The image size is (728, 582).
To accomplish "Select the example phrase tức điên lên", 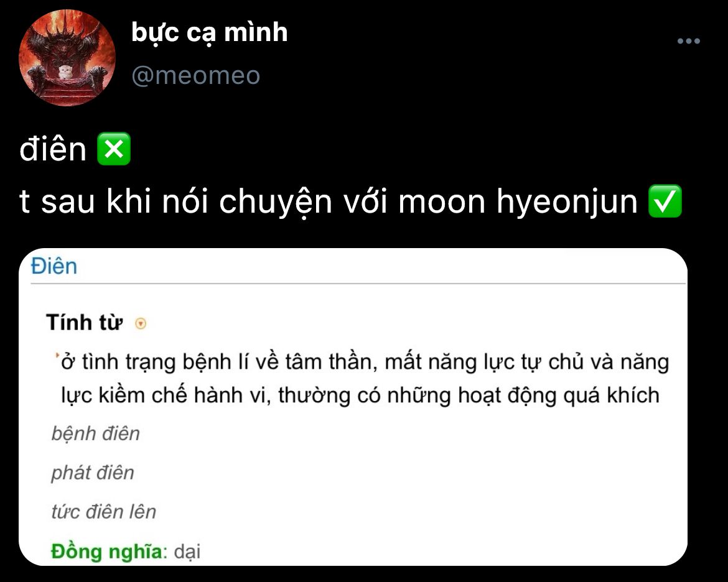I will pyautogui.click(x=103, y=512).
